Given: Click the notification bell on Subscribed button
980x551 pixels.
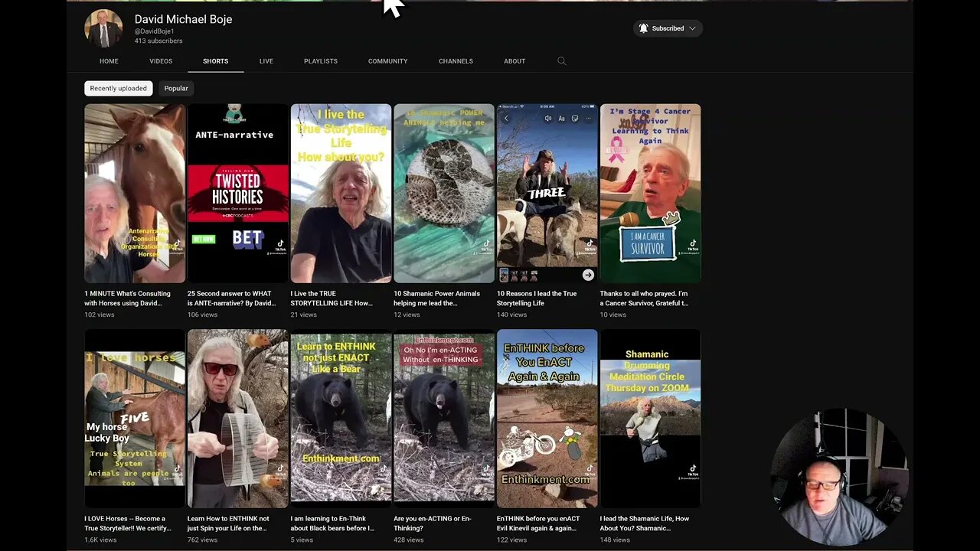Looking at the screenshot, I should tap(644, 28).
